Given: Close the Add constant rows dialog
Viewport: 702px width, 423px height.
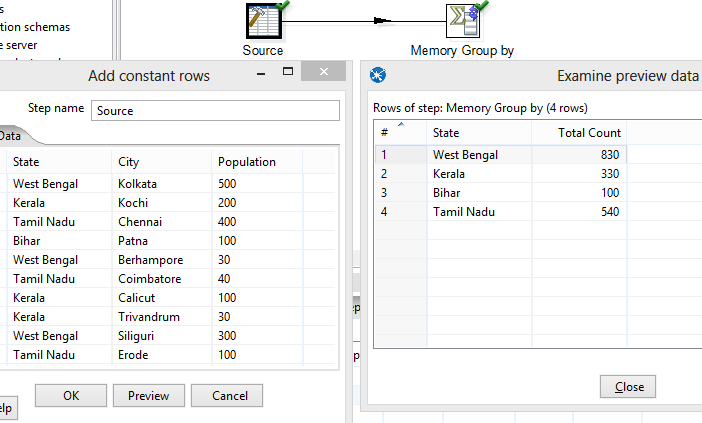Looking at the screenshot, I should tap(324, 73).
